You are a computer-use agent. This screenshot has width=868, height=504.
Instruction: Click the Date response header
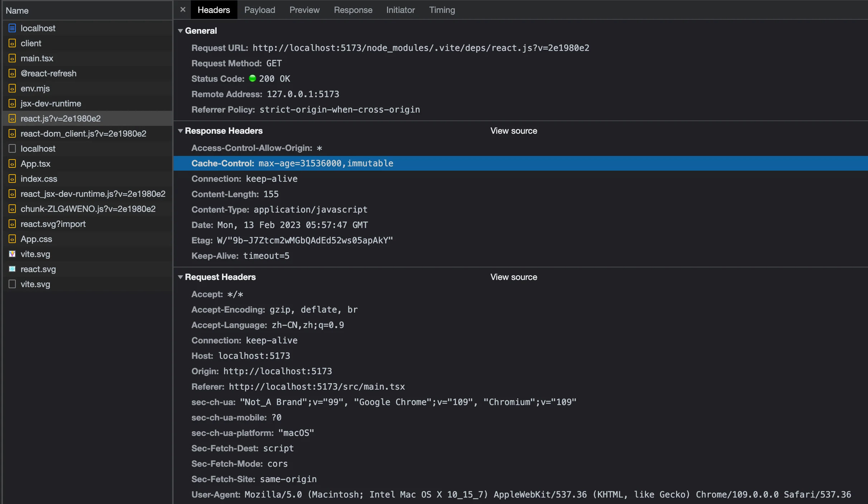tap(280, 225)
